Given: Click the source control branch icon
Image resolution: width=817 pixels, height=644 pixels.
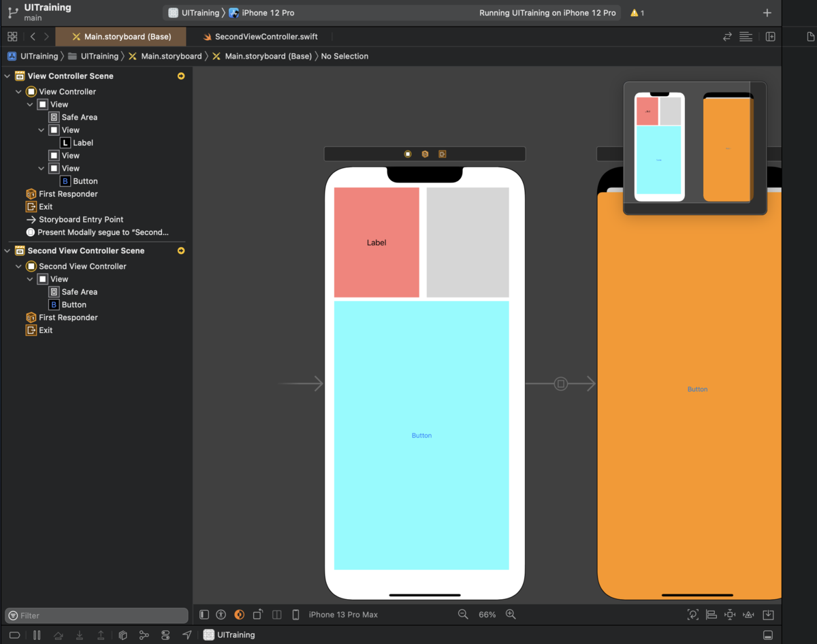Looking at the screenshot, I should pyautogui.click(x=13, y=12).
